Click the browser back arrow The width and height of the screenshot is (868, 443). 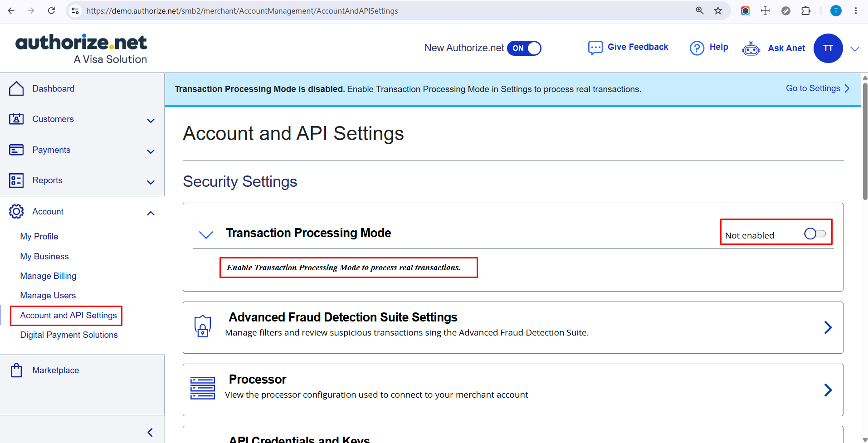(x=11, y=10)
